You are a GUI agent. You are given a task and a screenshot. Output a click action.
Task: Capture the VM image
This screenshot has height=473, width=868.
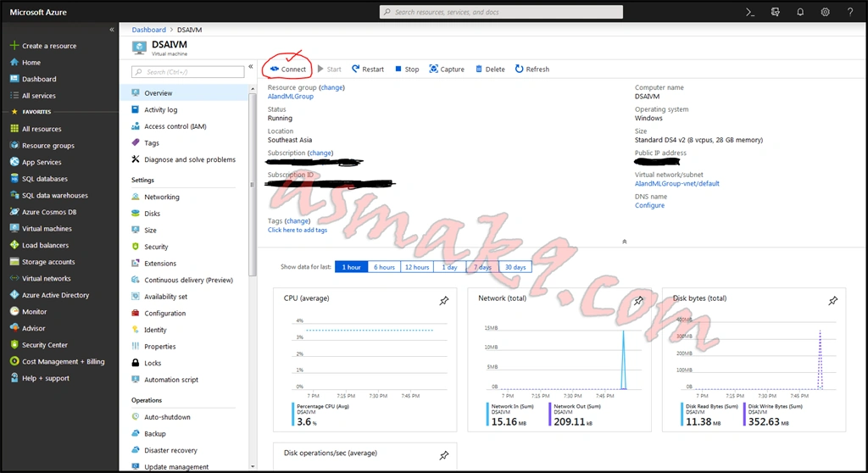pos(447,70)
